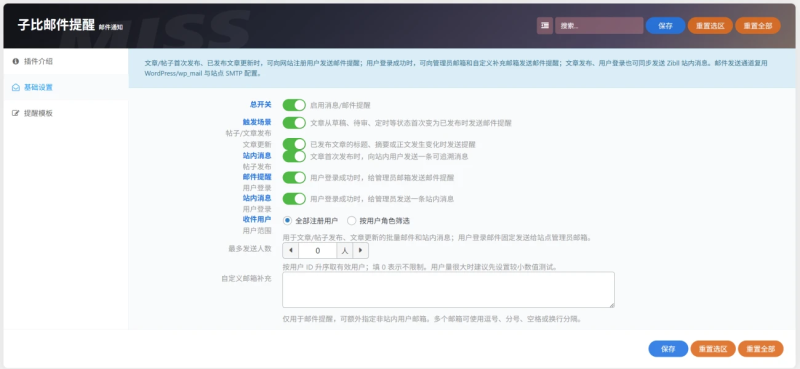Viewport: 800px width, 369px height.
Task: Toggle the 站内消息 用户登录 switch
Action: (x=294, y=199)
